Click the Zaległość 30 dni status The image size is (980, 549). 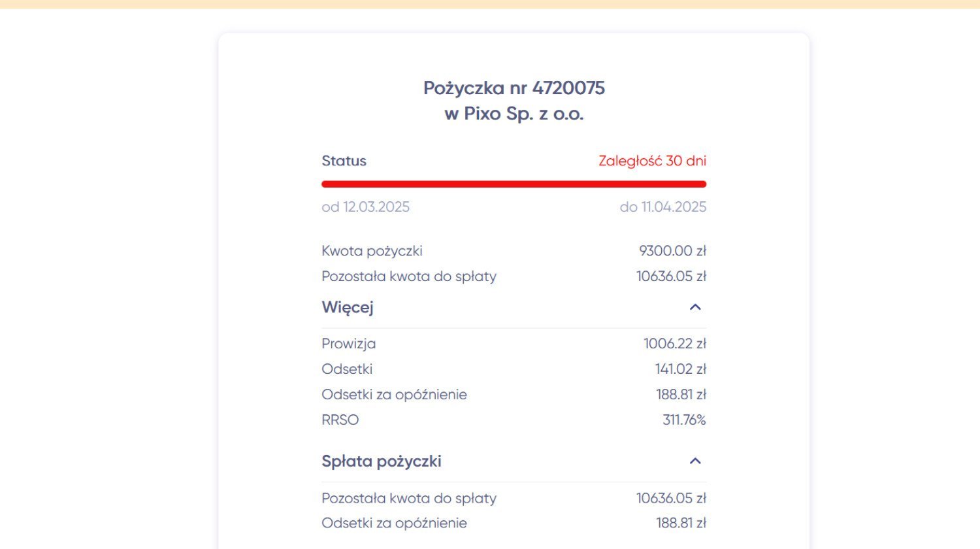tap(652, 161)
